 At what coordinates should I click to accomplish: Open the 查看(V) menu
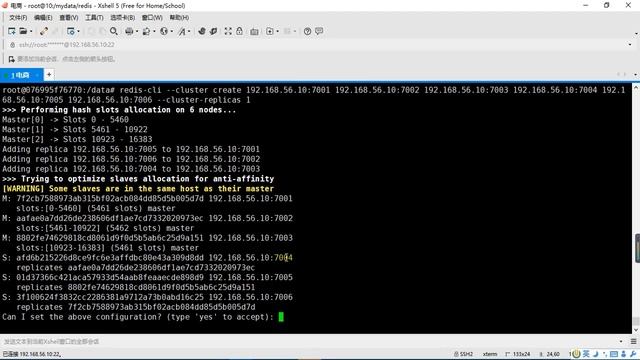pos(69,18)
